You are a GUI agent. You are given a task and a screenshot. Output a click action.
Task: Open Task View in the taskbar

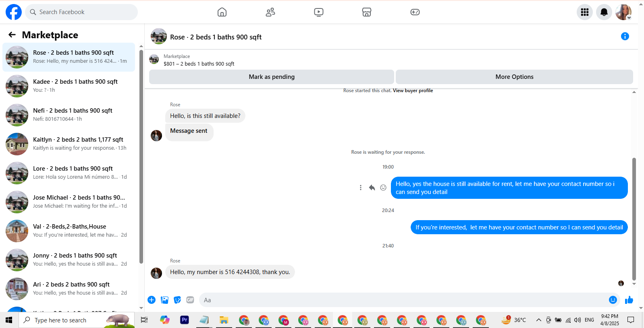(x=144, y=320)
